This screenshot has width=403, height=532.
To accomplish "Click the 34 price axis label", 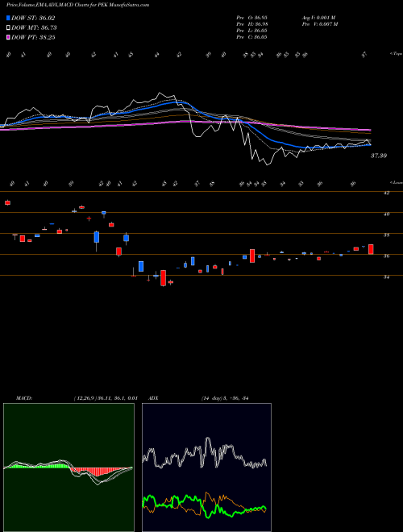I will click(x=386, y=276).
